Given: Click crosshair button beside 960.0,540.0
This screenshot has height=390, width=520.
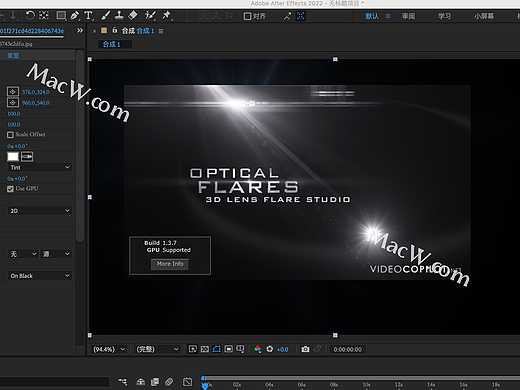Looking at the screenshot, I should click(13, 102).
